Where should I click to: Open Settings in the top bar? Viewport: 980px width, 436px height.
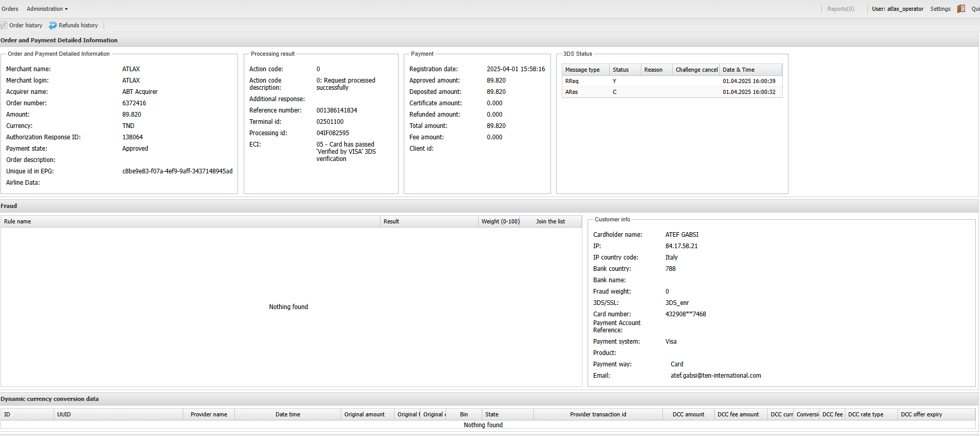point(940,9)
